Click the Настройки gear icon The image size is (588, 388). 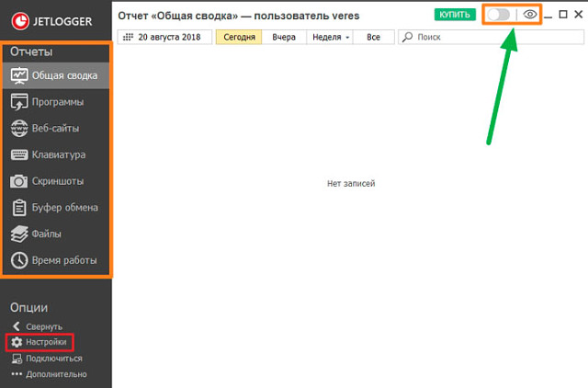pos(17,342)
